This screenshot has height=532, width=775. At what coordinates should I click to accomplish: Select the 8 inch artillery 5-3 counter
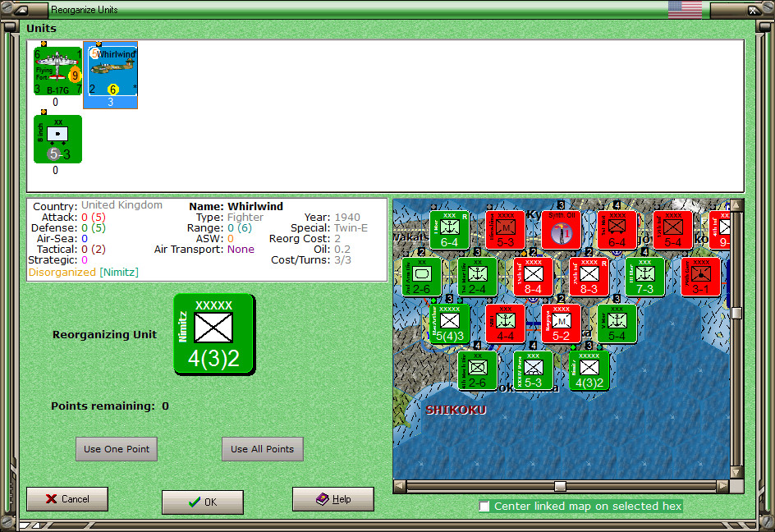coord(57,139)
